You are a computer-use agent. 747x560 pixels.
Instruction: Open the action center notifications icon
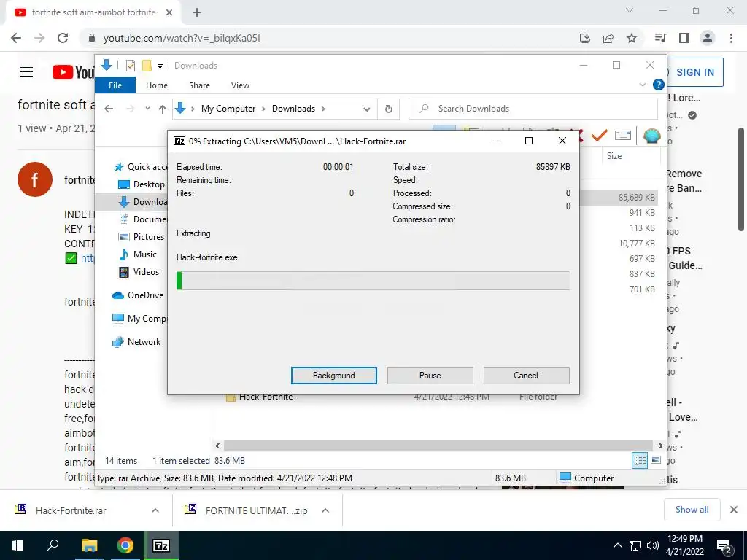click(x=724, y=546)
